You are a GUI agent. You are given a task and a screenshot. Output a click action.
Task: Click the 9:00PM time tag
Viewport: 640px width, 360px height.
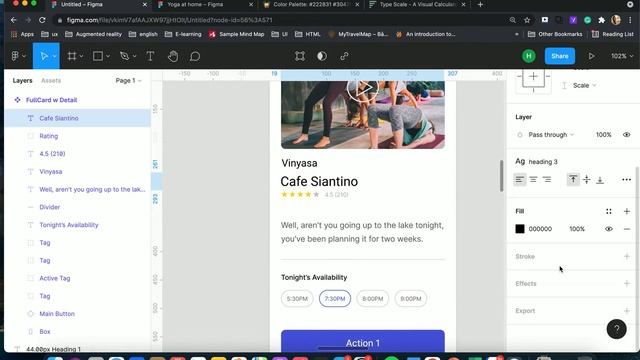(411, 298)
